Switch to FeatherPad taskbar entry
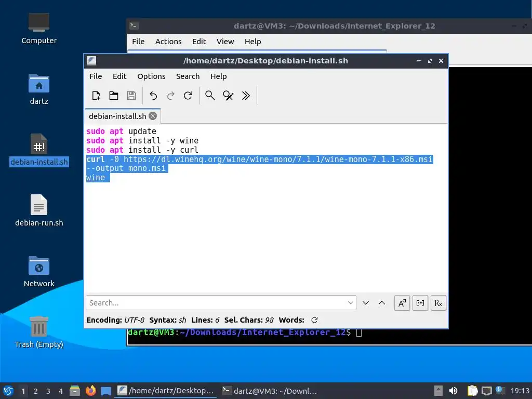 click(x=166, y=391)
